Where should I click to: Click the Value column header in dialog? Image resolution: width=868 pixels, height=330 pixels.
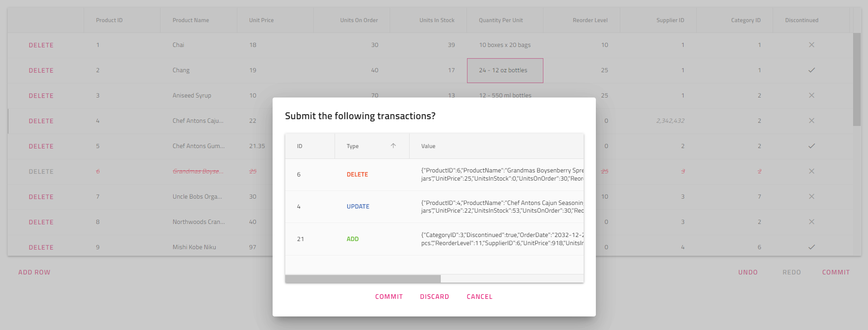pyautogui.click(x=428, y=146)
